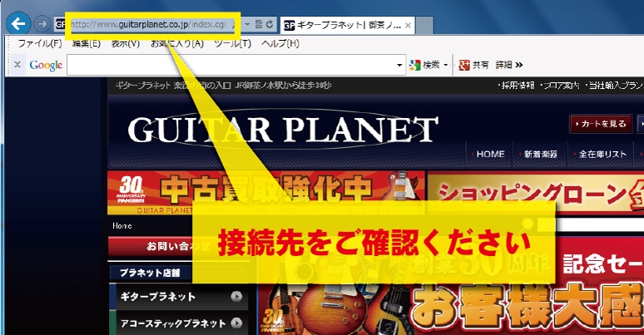Image resolution: width=644 pixels, height=335 pixels.
Task: Select アコースティックプラネット in the store list
Action: click(x=173, y=323)
